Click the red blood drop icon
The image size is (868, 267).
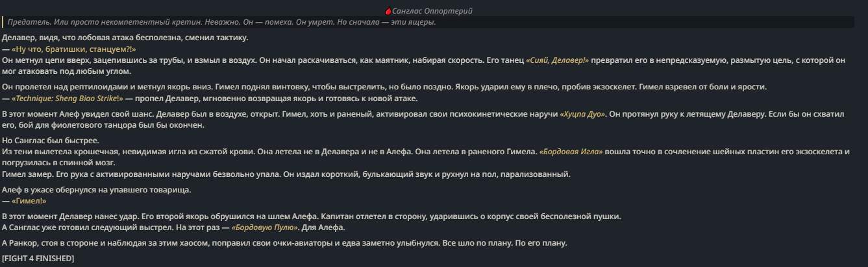[x=388, y=11]
